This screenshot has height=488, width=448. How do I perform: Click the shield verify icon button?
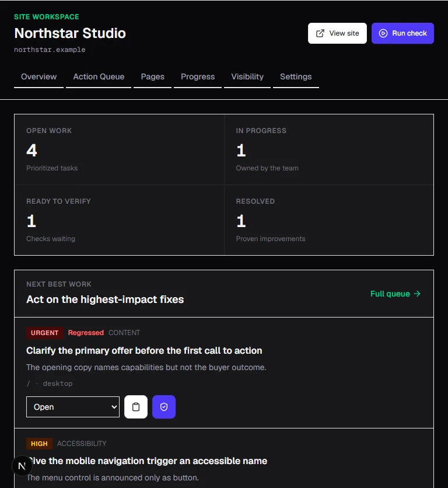tap(164, 407)
